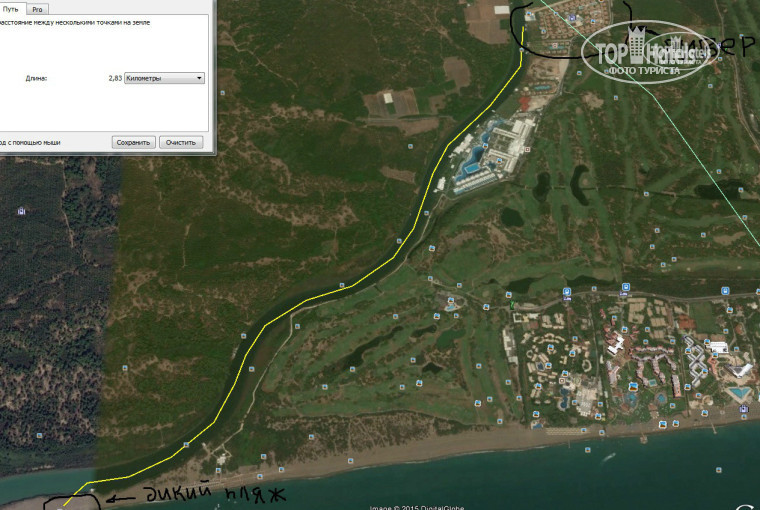The width and height of the screenshot is (760, 510).
Task: Click the Очистить button
Action: coord(181,143)
